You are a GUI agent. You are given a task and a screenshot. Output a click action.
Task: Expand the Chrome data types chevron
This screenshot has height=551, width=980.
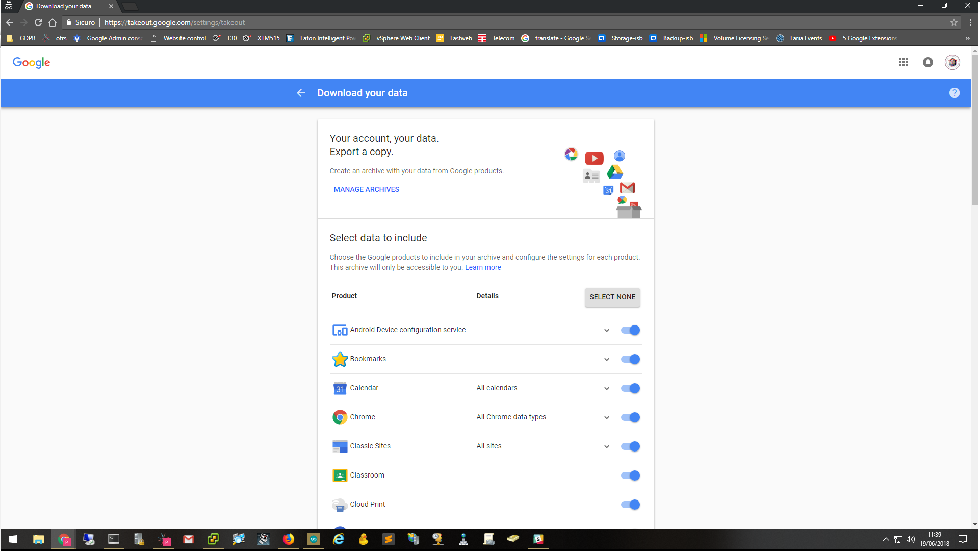coord(607,417)
